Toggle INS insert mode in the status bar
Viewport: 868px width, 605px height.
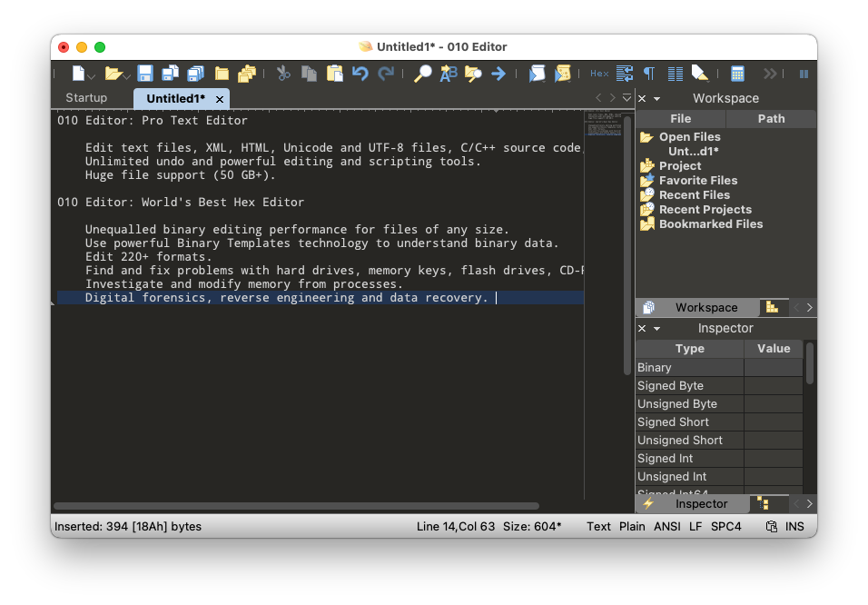(794, 526)
